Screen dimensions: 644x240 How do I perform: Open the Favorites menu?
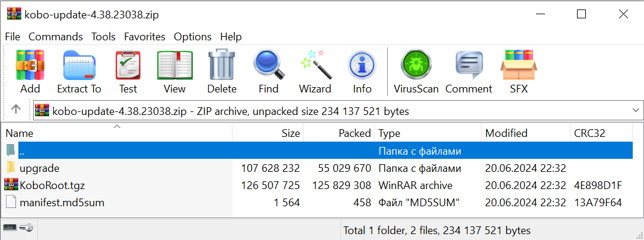[x=144, y=37]
